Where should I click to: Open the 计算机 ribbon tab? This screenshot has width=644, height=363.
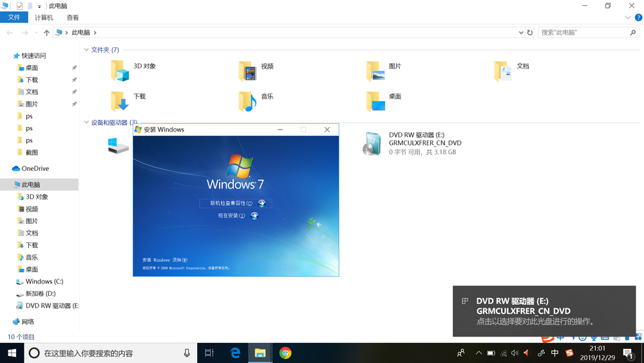[x=44, y=17]
